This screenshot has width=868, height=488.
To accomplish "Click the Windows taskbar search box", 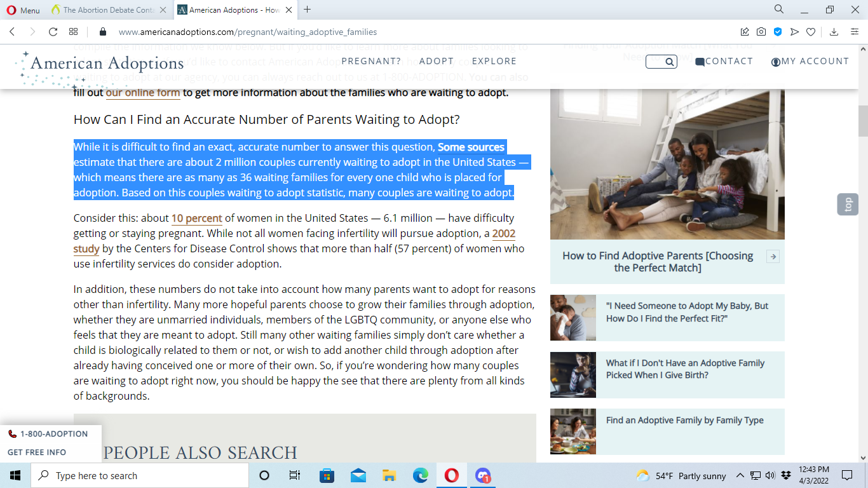I will [140, 475].
